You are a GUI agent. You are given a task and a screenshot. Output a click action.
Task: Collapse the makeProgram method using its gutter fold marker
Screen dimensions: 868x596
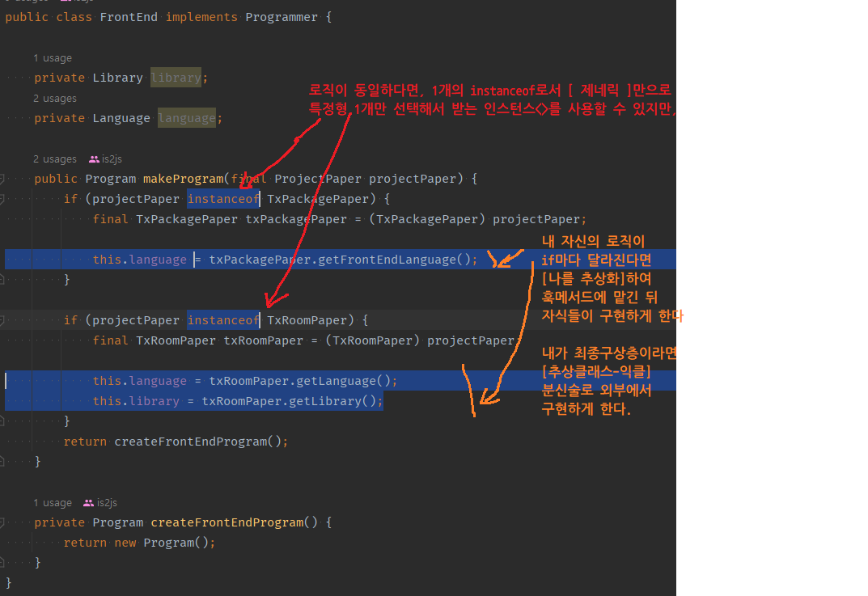2,180
